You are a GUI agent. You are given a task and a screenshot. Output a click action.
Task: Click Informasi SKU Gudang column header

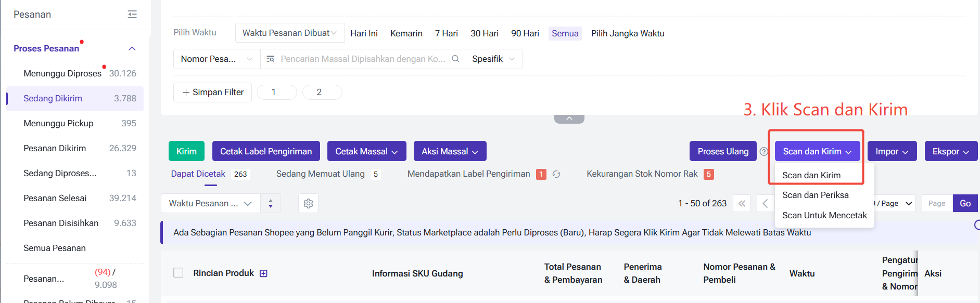pos(417,273)
